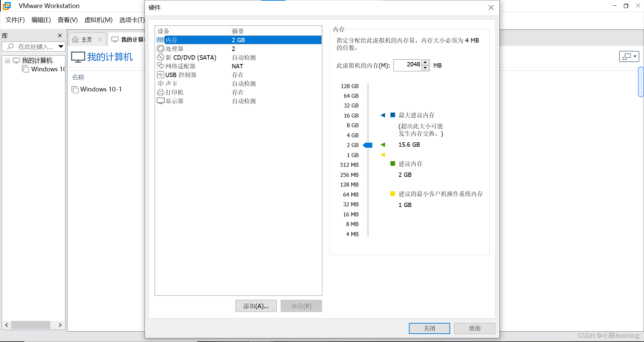Image resolution: width=644 pixels, height=342 pixels.
Task: Open the 查看(V) menu
Action: pos(67,20)
